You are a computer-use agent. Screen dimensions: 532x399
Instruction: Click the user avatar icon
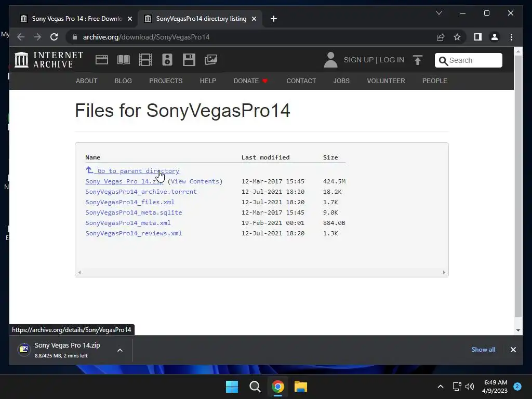click(331, 60)
